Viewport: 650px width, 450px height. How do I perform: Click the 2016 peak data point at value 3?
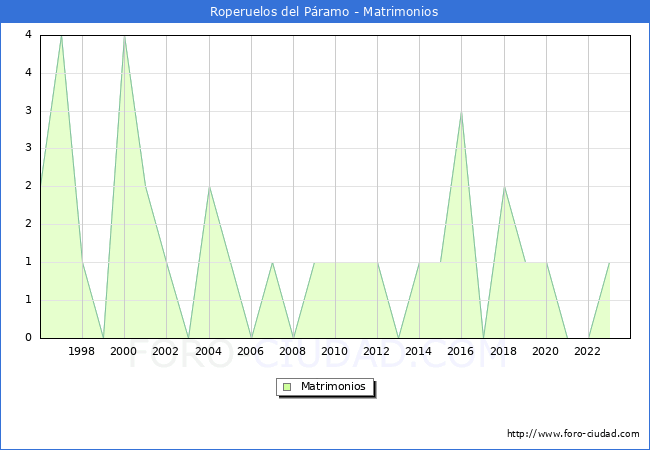click(x=461, y=111)
